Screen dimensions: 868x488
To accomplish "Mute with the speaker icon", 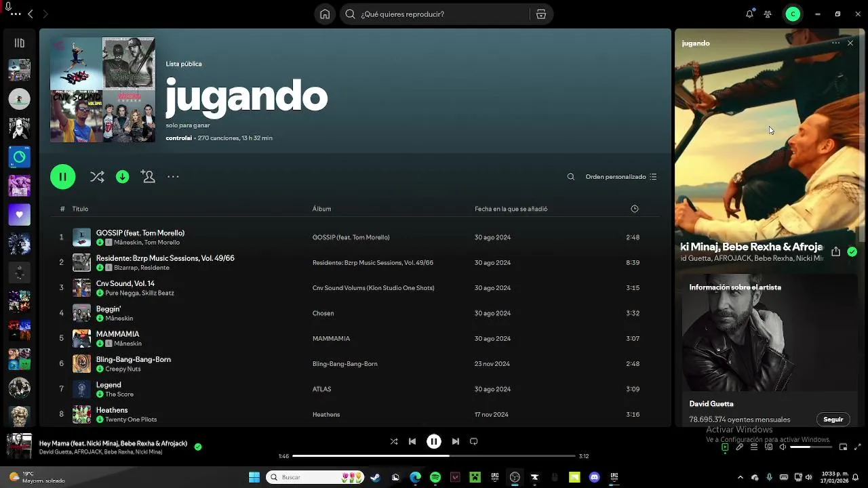I will (783, 447).
